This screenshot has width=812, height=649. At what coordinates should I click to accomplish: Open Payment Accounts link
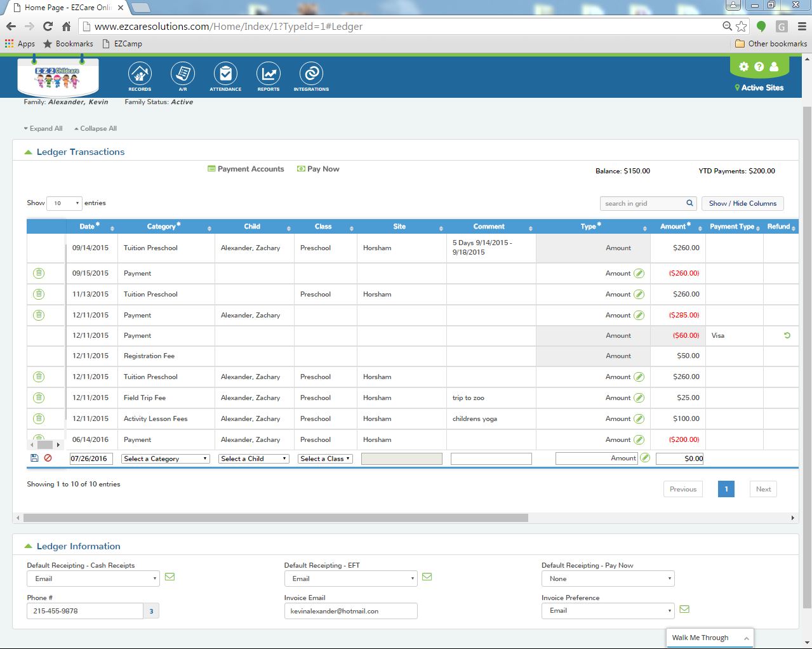(246, 169)
